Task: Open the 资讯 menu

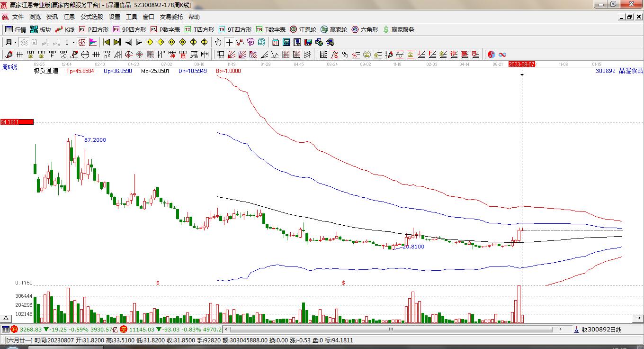Action: coord(52,17)
